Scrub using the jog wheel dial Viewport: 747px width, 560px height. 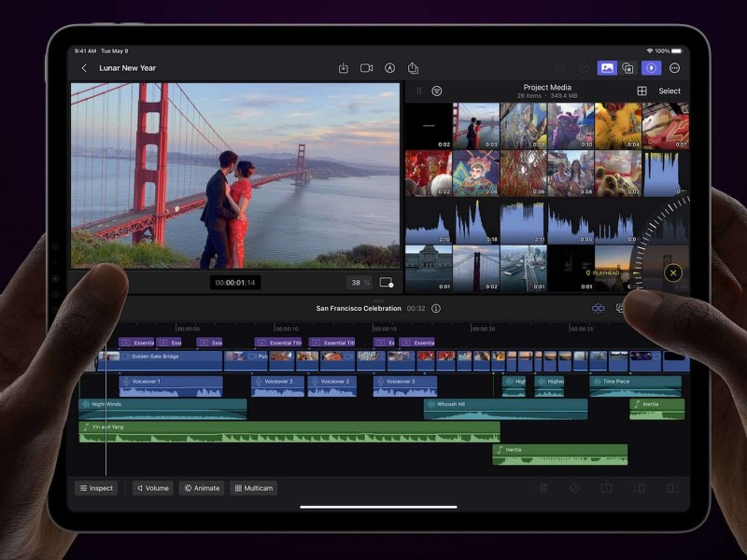[667, 233]
